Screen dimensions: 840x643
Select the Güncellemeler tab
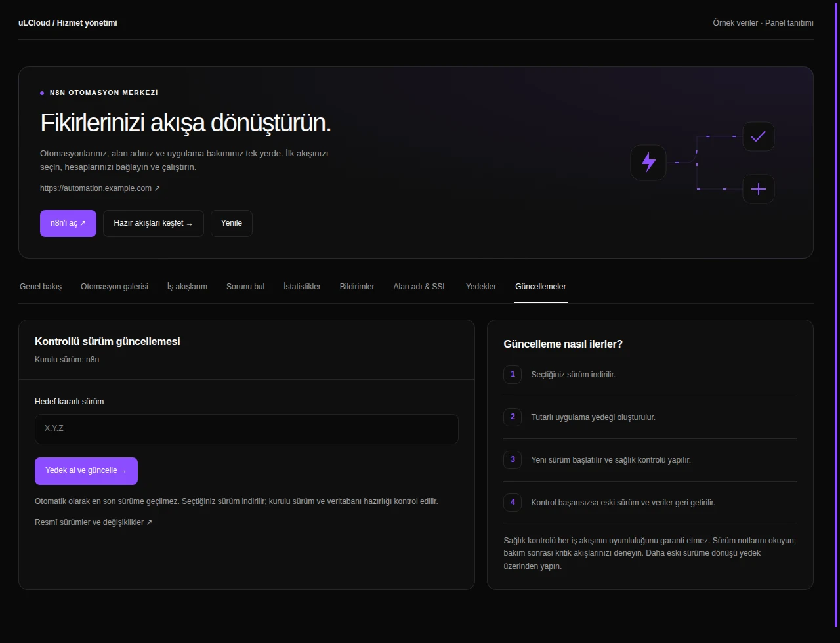click(541, 287)
